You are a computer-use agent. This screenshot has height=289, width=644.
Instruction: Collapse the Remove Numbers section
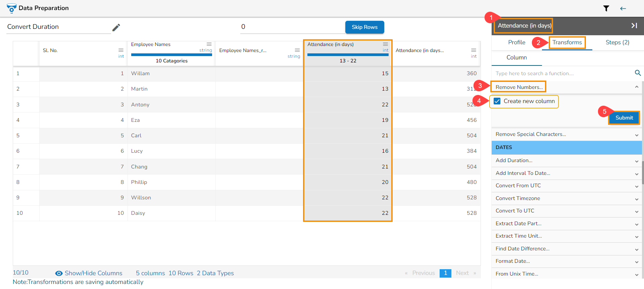636,87
